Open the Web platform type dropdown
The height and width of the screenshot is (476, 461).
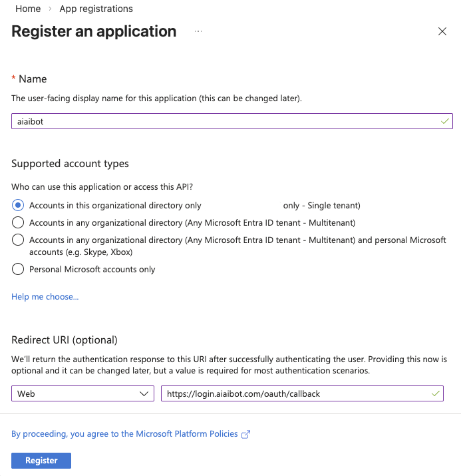click(x=82, y=393)
